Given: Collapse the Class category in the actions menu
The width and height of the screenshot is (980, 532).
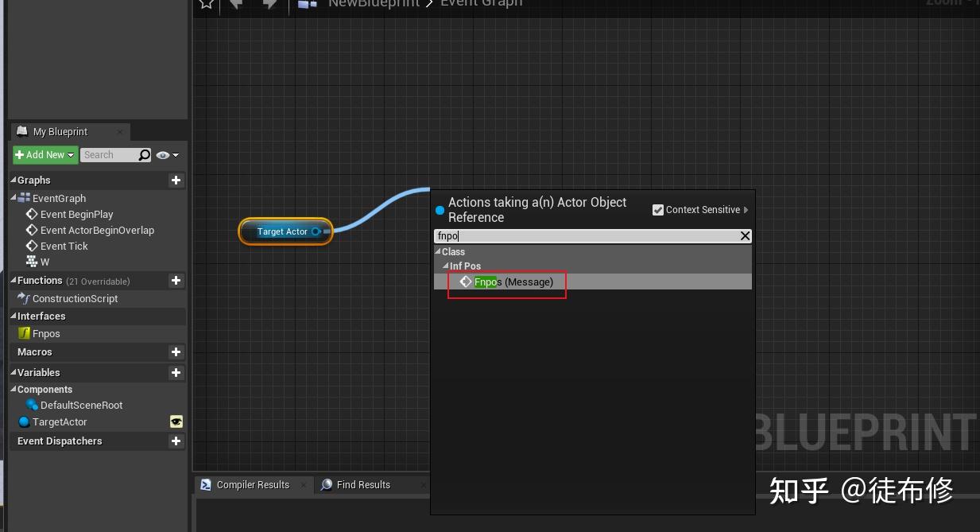Looking at the screenshot, I should coord(439,251).
